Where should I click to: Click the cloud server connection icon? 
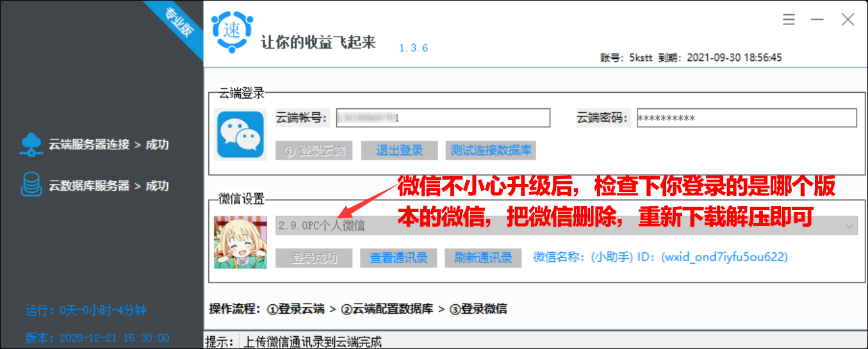(31, 145)
